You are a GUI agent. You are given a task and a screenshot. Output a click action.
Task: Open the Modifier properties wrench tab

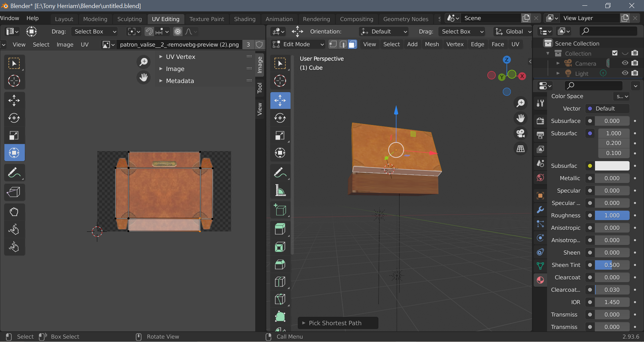pyautogui.click(x=540, y=210)
